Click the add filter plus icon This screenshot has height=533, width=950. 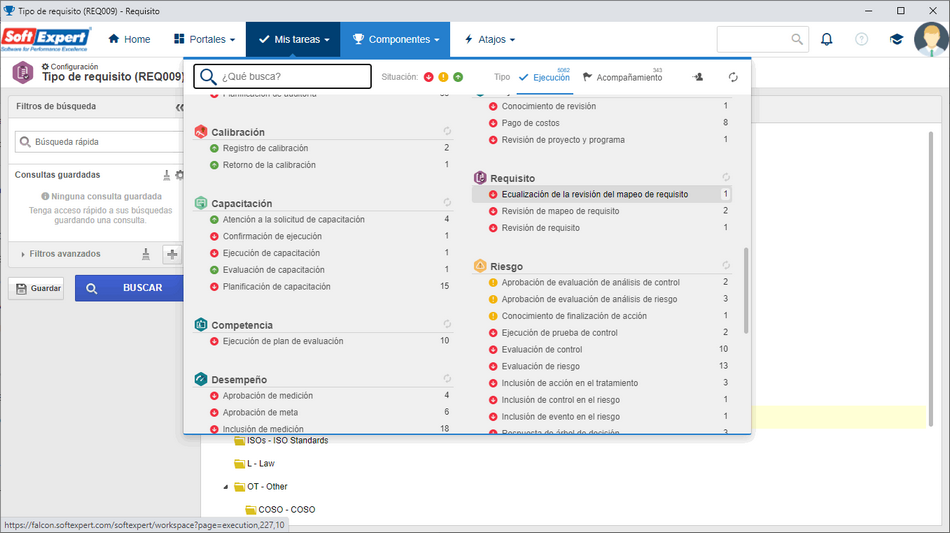click(172, 254)
